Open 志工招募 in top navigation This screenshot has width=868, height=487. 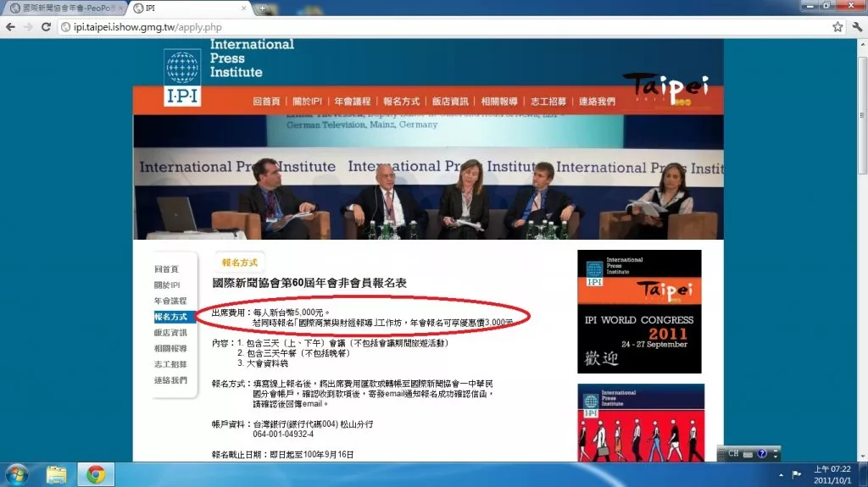[x=548, y=102]
